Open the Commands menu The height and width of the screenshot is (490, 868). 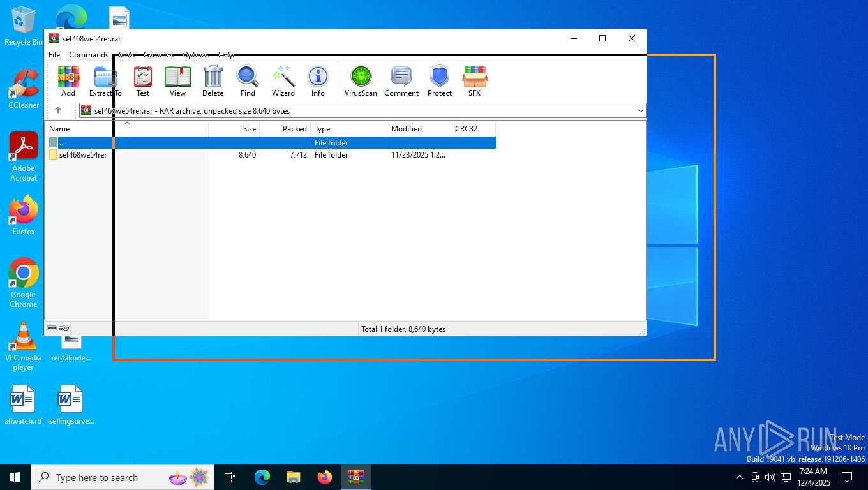click(89, 55)
